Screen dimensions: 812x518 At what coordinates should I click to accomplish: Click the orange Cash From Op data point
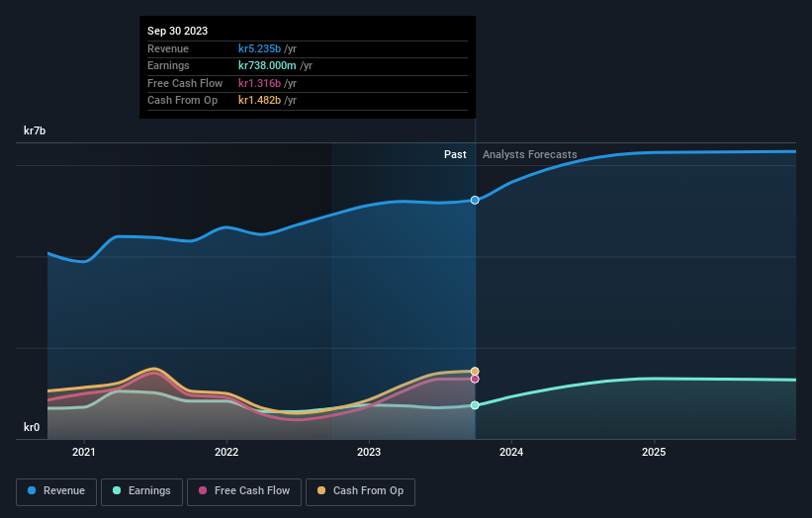coord(475,371)
